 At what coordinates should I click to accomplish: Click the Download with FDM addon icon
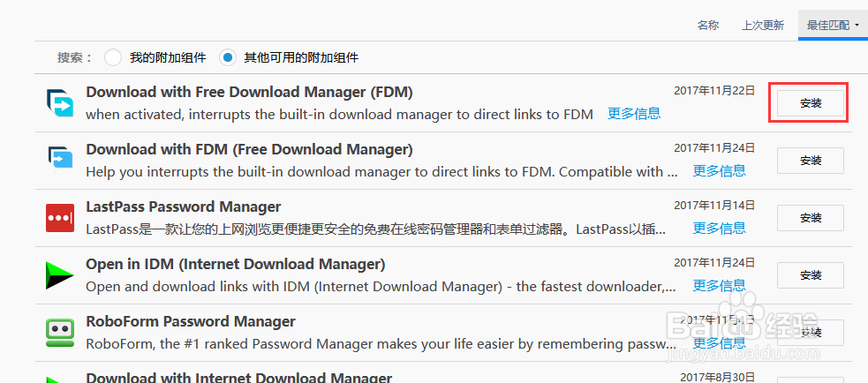pyautogui.click(x=60, y=160)
